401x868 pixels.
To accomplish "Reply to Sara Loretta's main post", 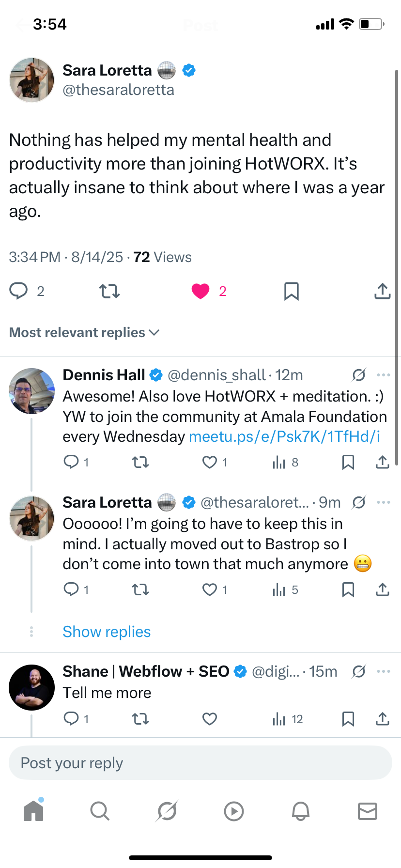I will [19, 291].
